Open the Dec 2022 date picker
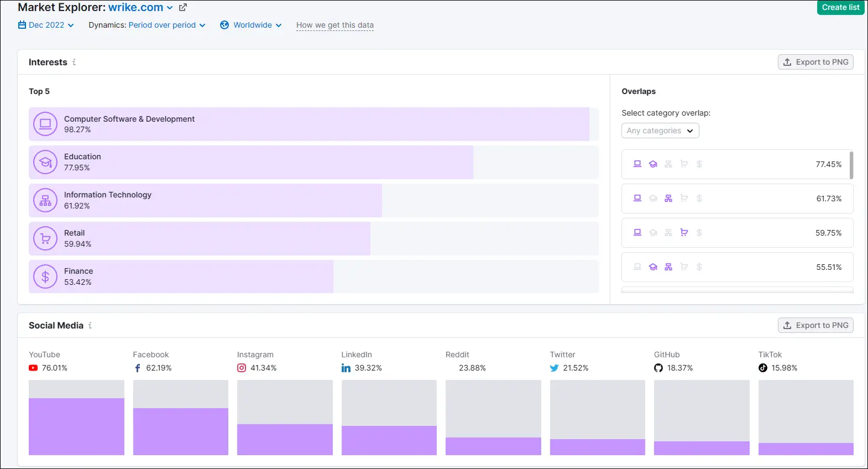The height and width of the screenshot is (469, 868). [x=46, y=25]
